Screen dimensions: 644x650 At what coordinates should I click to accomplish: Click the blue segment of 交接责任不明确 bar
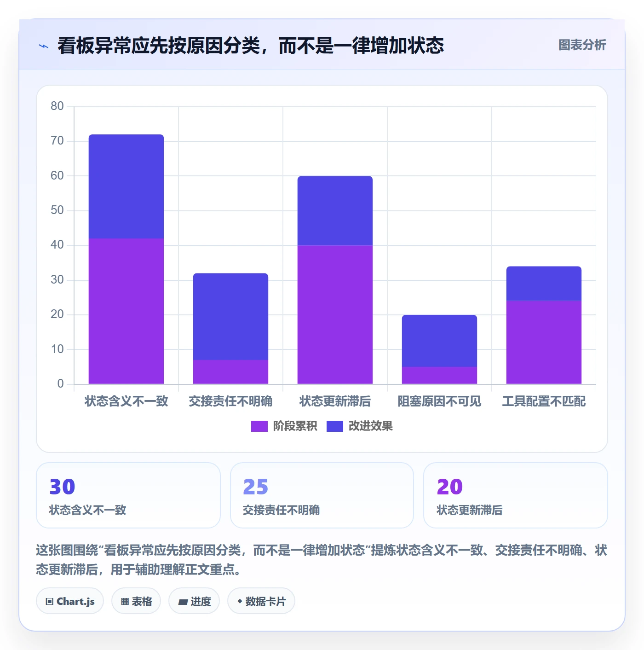(230, 317)
